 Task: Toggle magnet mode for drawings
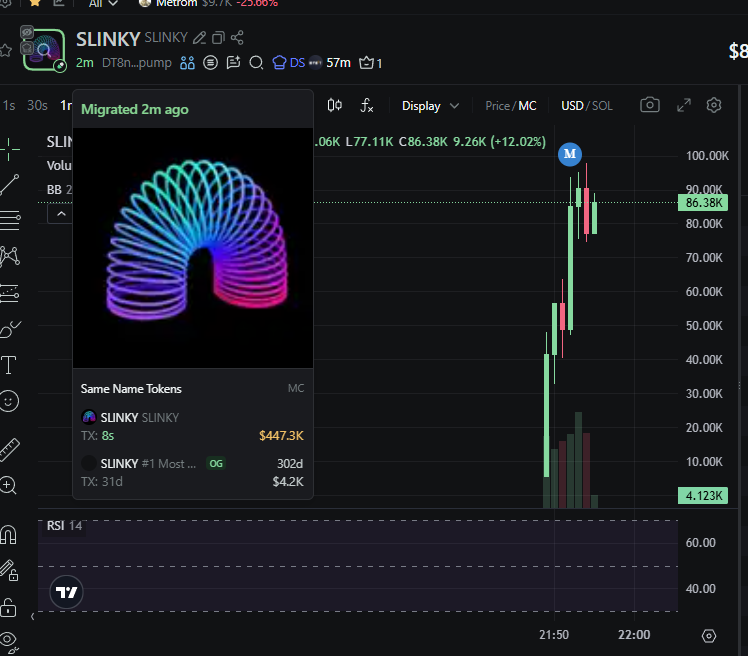coord(9,534)
